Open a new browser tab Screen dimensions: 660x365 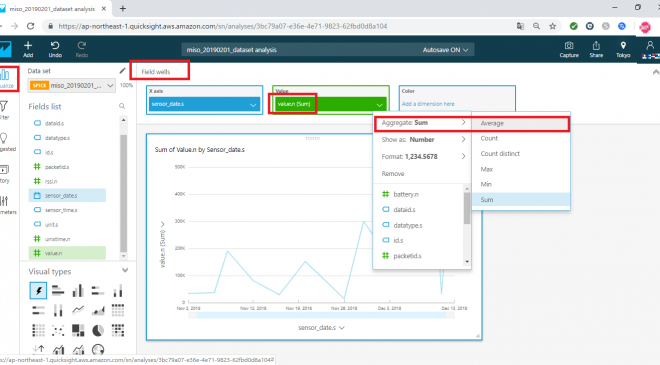[x=122, y=8]
